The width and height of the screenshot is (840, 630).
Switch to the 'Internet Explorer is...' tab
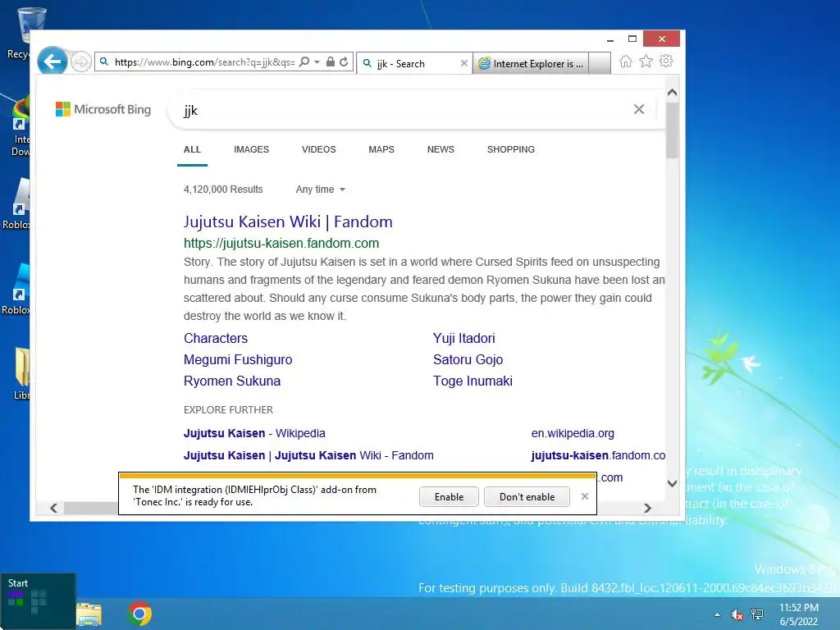coord(531,64)
